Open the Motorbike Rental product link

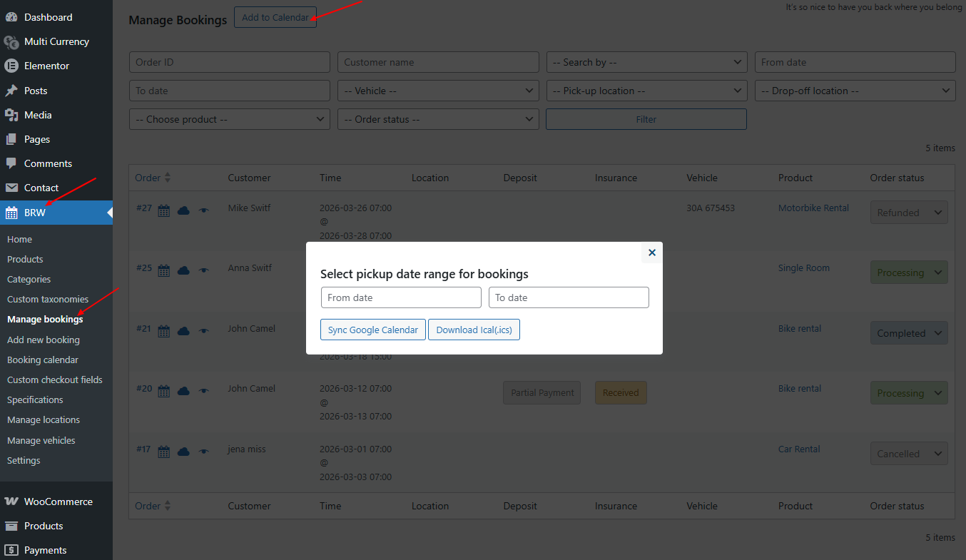(813, 208)
